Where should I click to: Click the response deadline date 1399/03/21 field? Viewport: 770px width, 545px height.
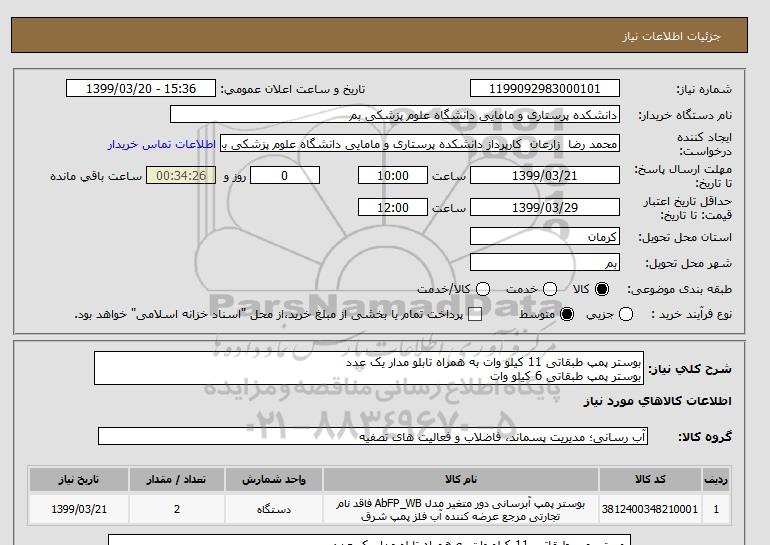pos(545,175)
